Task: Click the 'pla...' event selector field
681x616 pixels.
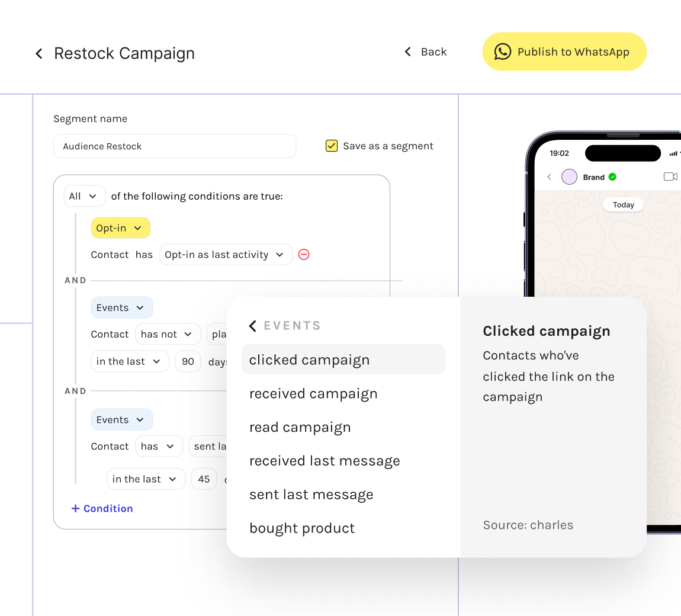Action: 217,334
